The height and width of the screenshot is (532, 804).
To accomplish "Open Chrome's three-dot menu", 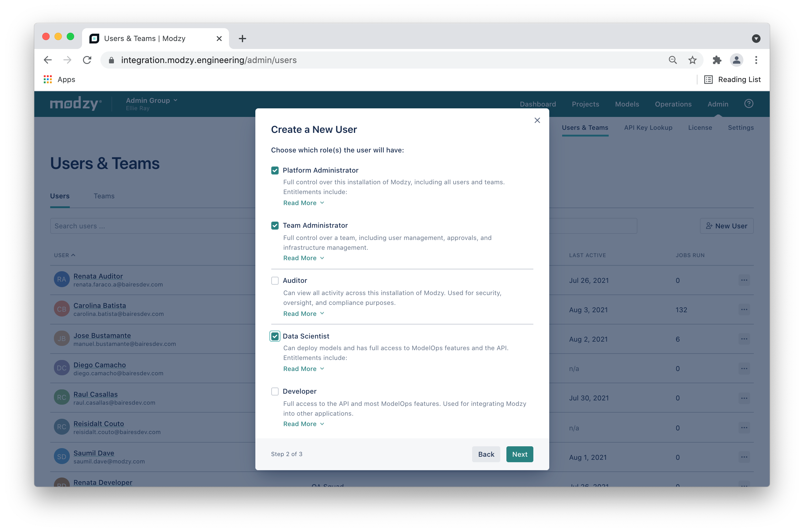I will (x=756, y=60).
